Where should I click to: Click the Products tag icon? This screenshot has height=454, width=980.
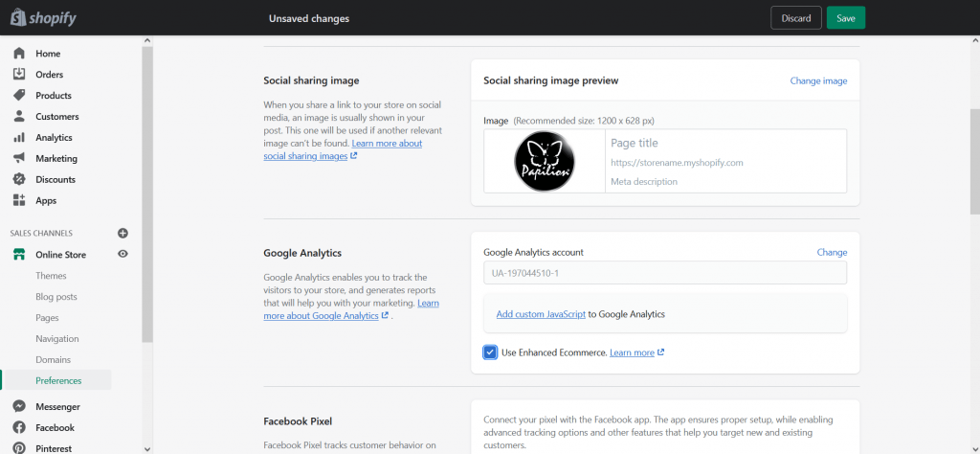tap(19, 95)
